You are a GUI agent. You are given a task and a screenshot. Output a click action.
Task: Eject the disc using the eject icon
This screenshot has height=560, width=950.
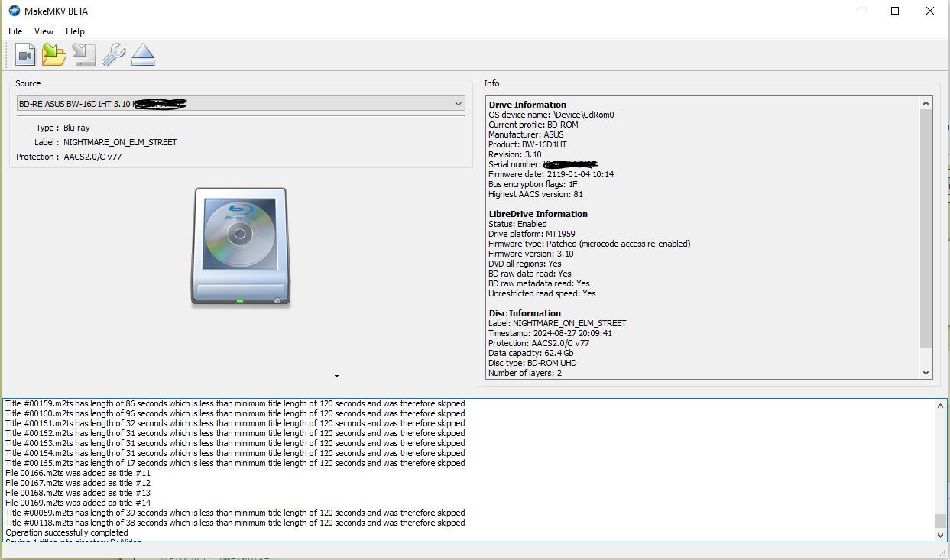[x=143, y=55]
